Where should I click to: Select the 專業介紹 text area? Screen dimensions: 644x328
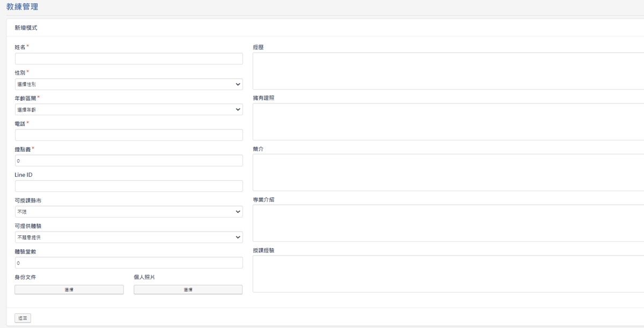pyautogui.click(x=448, y=223)
